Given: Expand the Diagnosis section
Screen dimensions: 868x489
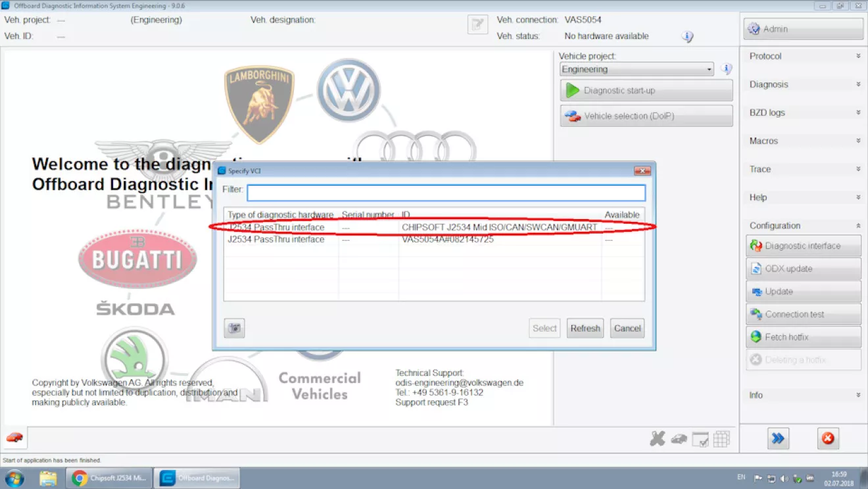Looking at the screenshot, I should [x=805, y=85].
